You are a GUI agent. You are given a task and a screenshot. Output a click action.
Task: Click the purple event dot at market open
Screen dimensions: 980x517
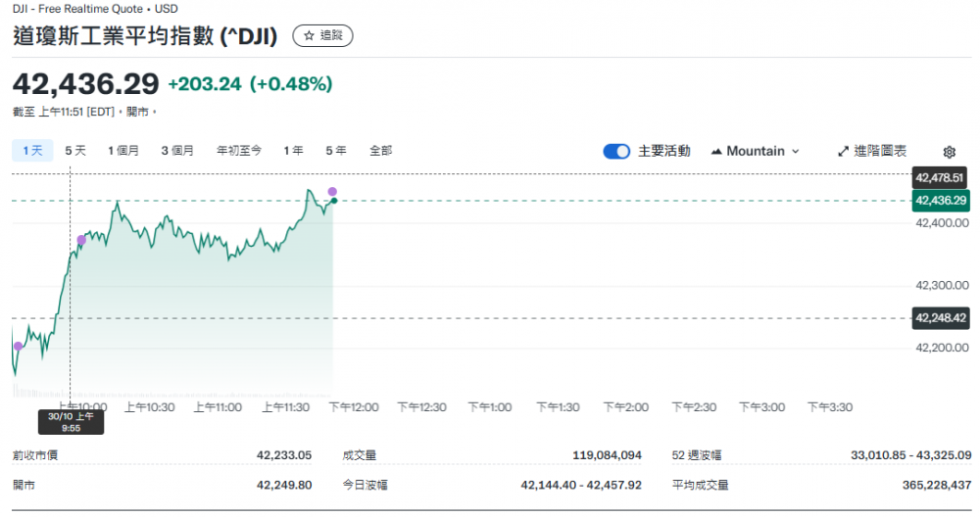click(x=18, y=346)
